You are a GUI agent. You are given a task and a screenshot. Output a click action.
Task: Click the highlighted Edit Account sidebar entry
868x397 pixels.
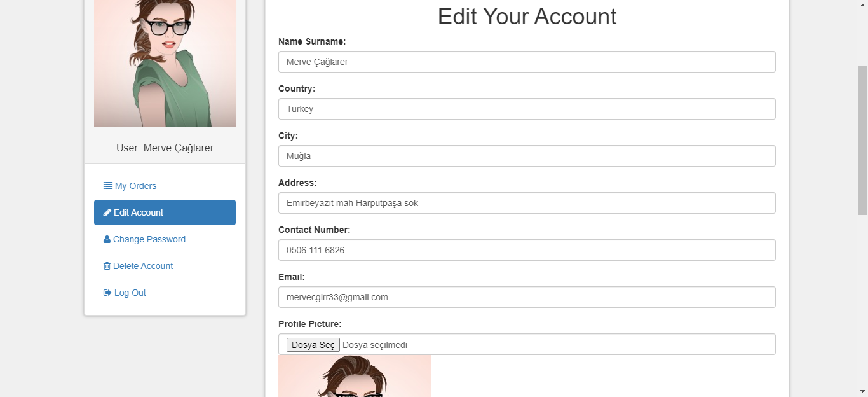click(x=165, y=212)
